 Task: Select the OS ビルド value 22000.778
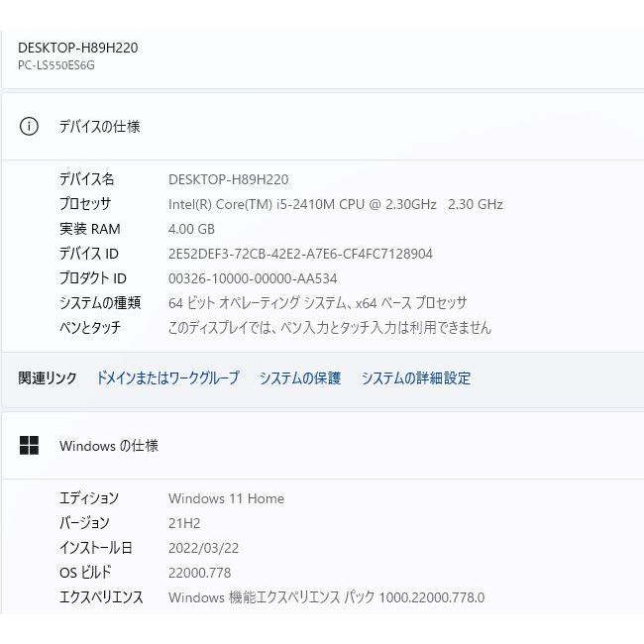[199, 573]
